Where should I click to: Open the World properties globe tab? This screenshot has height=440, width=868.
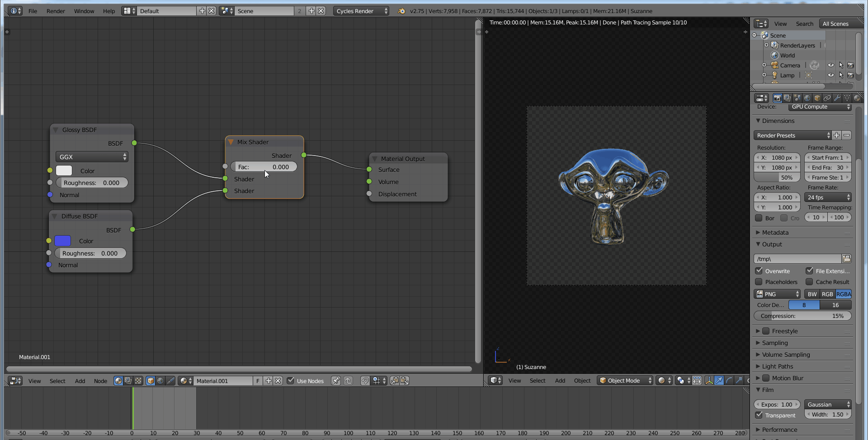point(807,98)
